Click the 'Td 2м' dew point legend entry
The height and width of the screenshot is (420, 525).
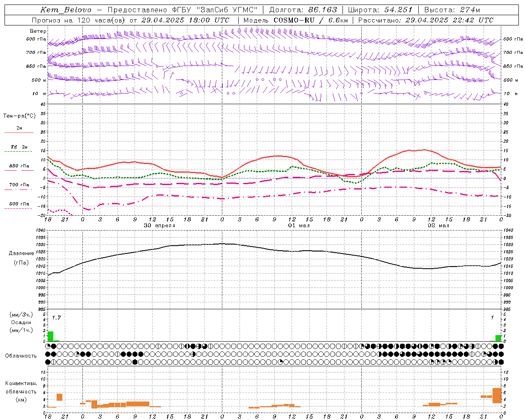coord(19,146)
